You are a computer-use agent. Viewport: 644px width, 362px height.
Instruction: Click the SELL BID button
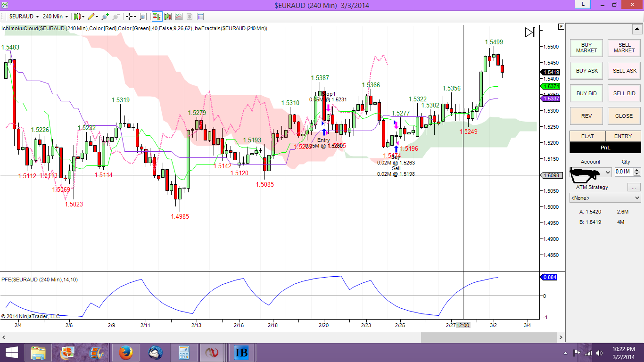[x=625, y=93]
